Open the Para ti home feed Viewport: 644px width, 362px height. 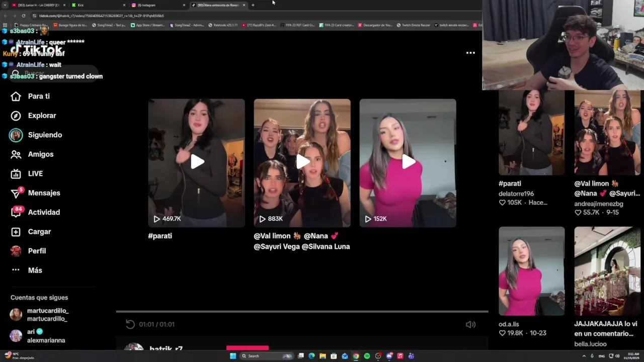(x=31, y=96)
